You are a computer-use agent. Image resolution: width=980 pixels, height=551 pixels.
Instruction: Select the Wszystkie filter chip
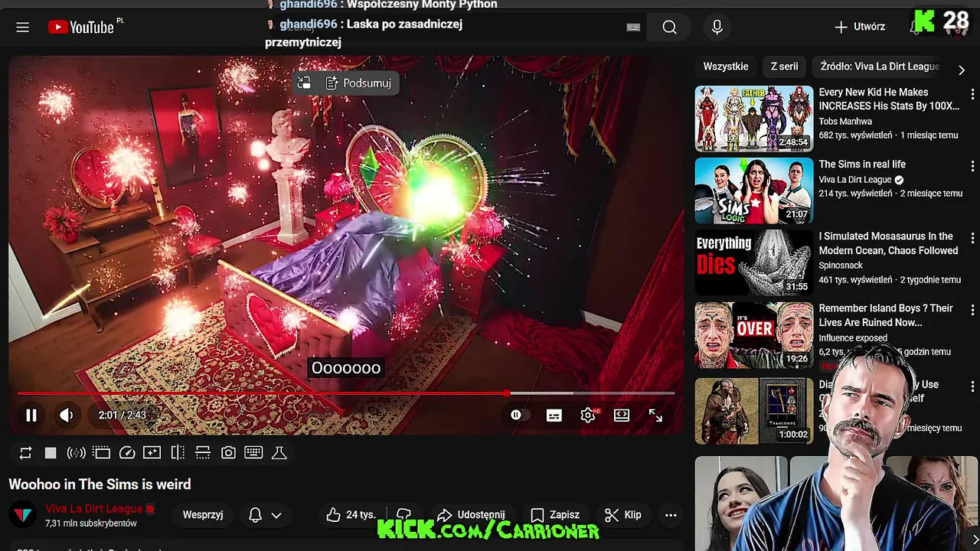[x=726, y=67]
